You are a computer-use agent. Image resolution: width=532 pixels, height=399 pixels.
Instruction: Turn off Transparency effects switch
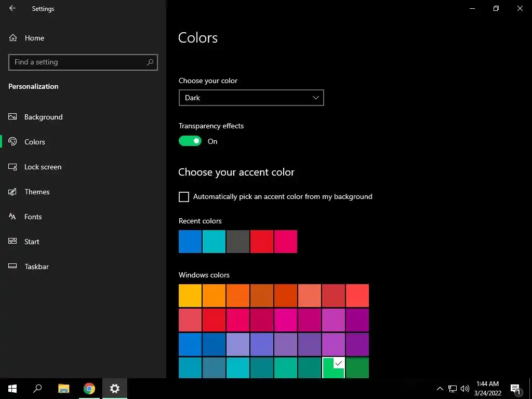point(190,141)
